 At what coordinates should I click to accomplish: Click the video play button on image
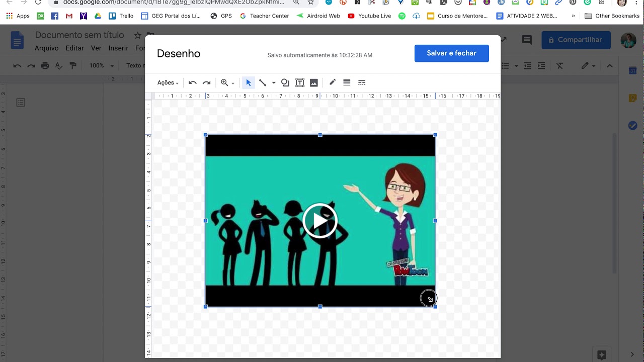pyautogui.click(x=319, y=221)
